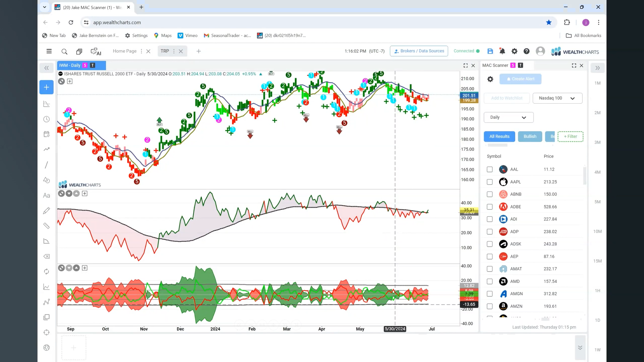Open the layouts windows icon in header

click(x=79, y=52)
